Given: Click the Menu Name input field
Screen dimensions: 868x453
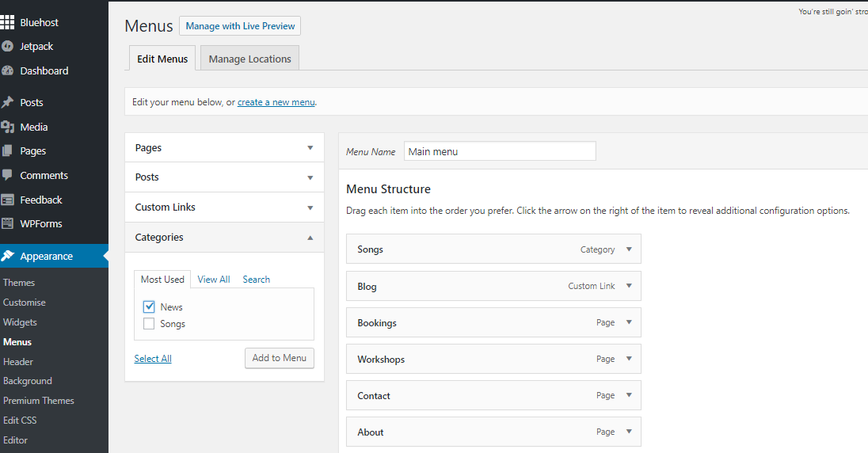Looking at the screenshot, I should pos(500,151).
